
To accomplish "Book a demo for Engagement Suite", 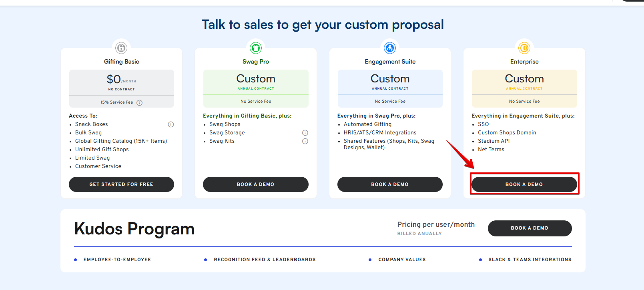I will (390, 184).
